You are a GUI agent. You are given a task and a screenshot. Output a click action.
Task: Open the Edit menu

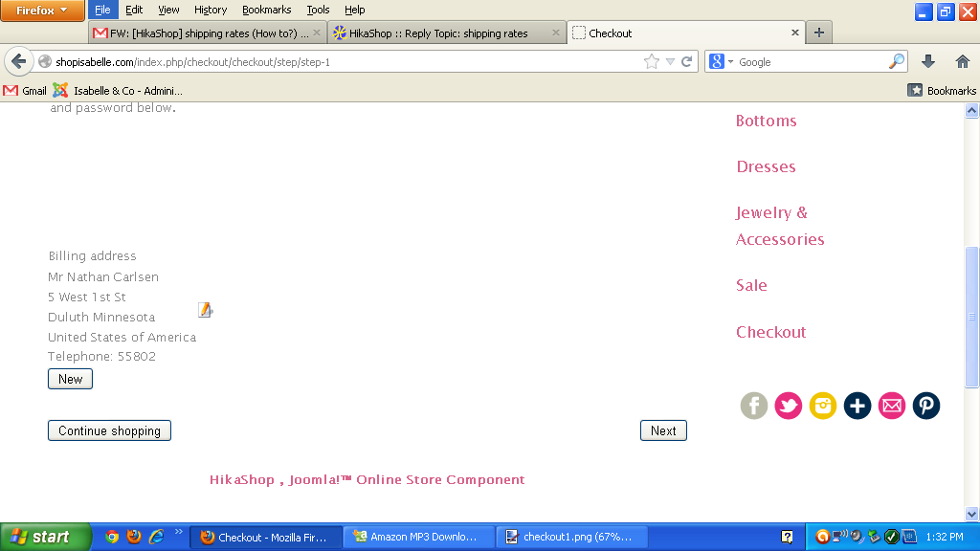[x=134, y=10]
